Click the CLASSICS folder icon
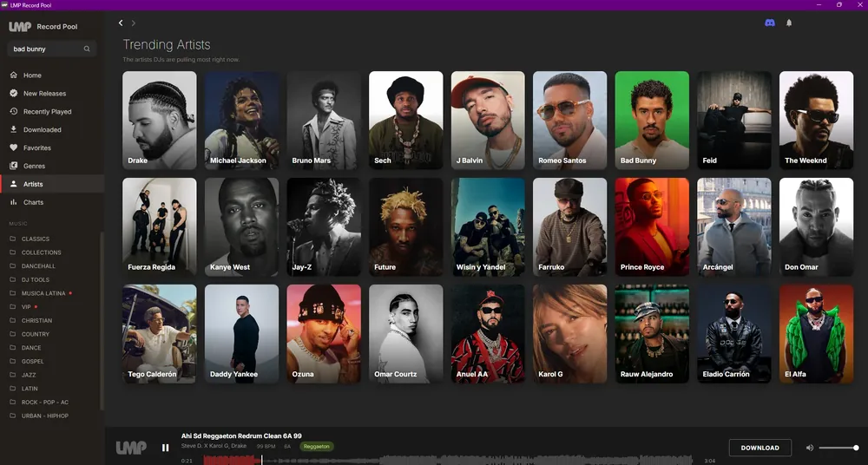 (12, 239)
